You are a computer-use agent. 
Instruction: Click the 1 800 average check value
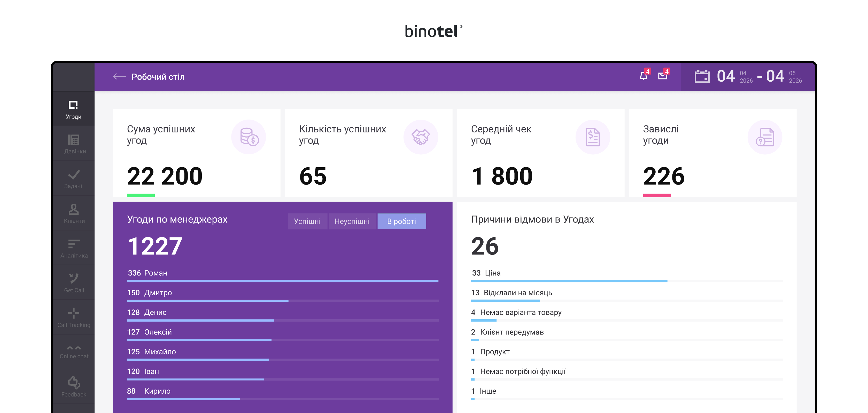point(502,176)
